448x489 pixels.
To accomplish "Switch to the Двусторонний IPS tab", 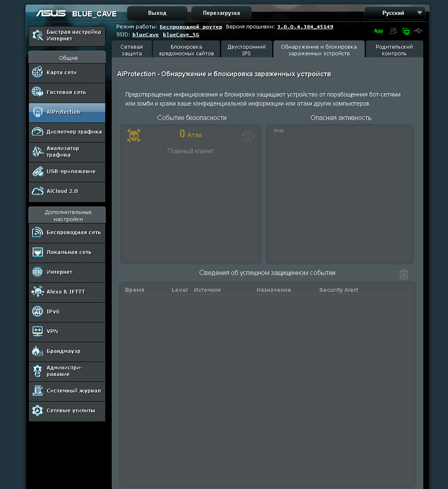I will [x=246, y=50].
